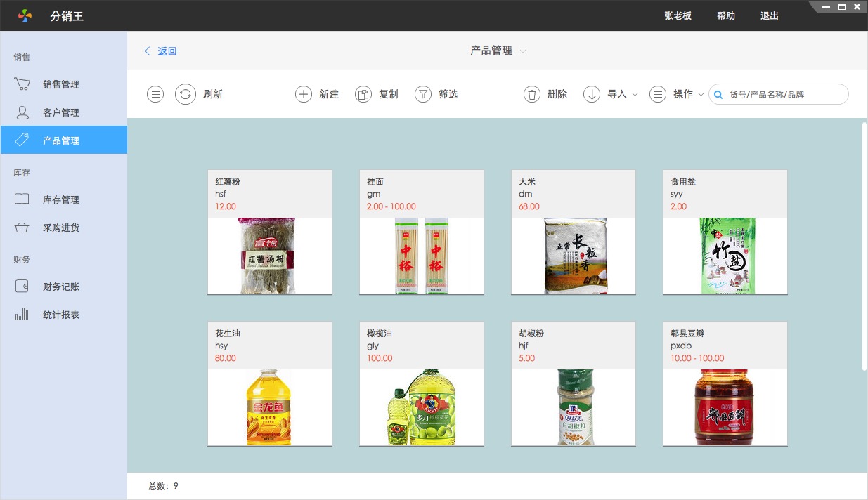The height and width of the screenshot is (500, 868).
Task: Open the filter (筛选) funnel icon
Action: coord(422,94)
